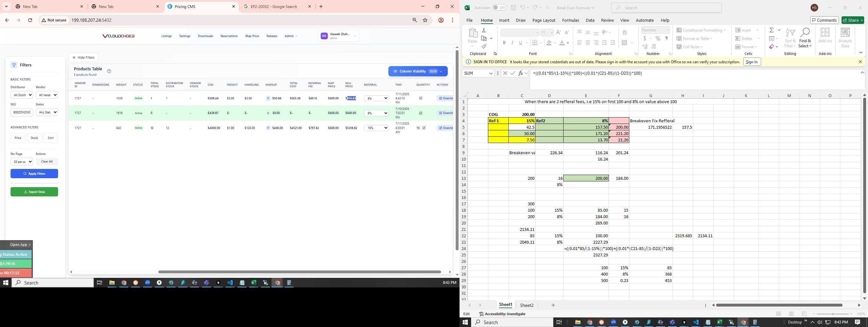868x327 pixels.
Task: Open the Insert tab in Excel
Action: [504, 20]
